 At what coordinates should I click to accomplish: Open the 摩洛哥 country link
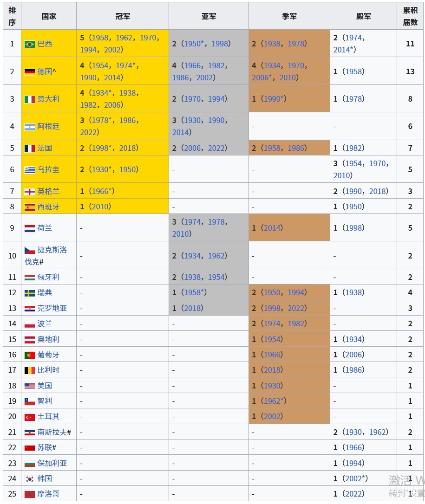tap(48, 494)
